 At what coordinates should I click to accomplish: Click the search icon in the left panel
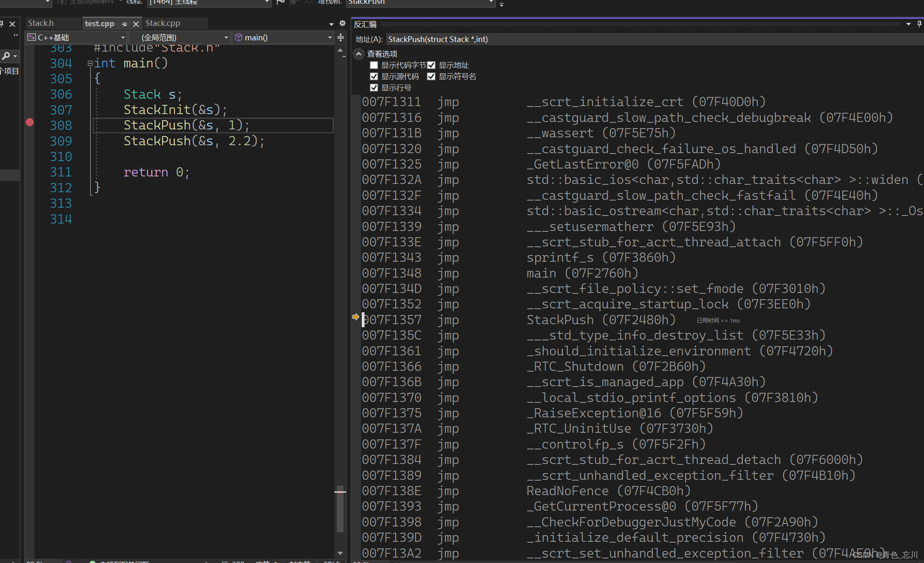tap(6, 56)
